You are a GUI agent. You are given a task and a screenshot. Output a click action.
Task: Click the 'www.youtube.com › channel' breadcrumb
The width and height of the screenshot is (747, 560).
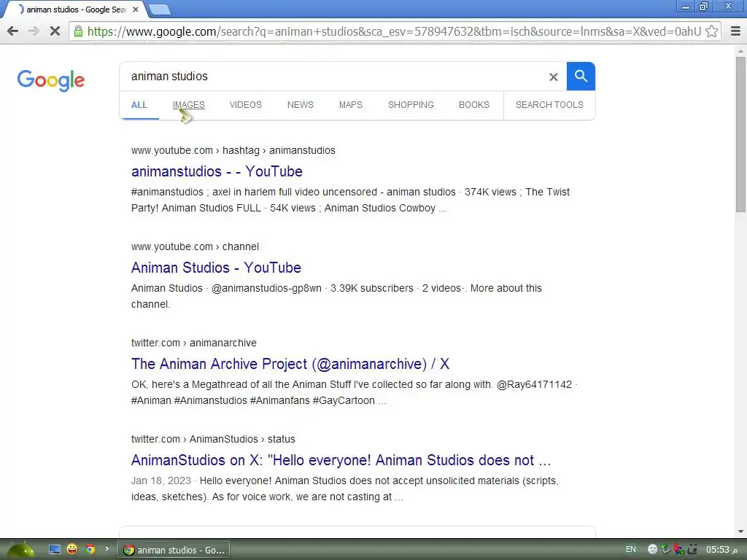point(195,246)
